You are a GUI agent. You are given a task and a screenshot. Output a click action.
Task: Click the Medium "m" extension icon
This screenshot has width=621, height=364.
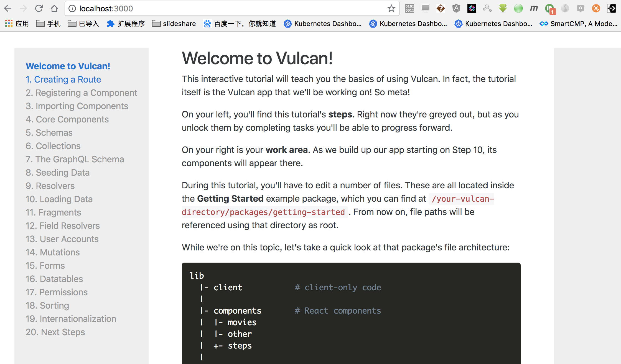click(x=533, y=8)
